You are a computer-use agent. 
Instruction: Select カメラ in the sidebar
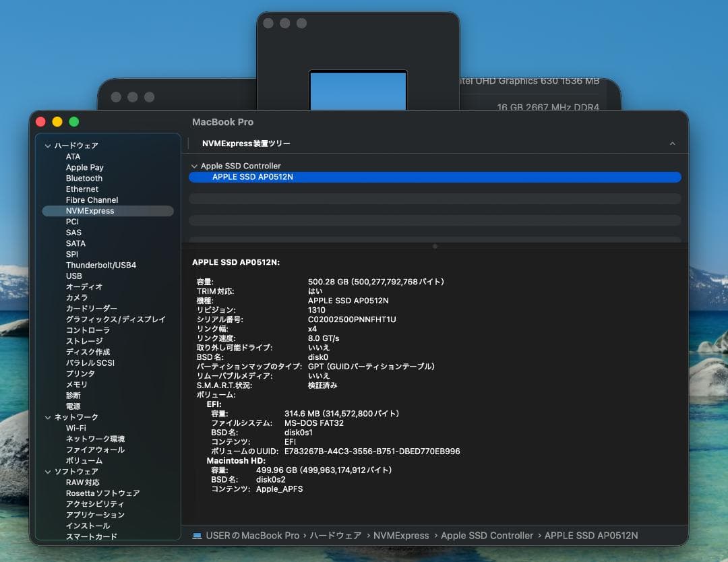click(77, 297)
